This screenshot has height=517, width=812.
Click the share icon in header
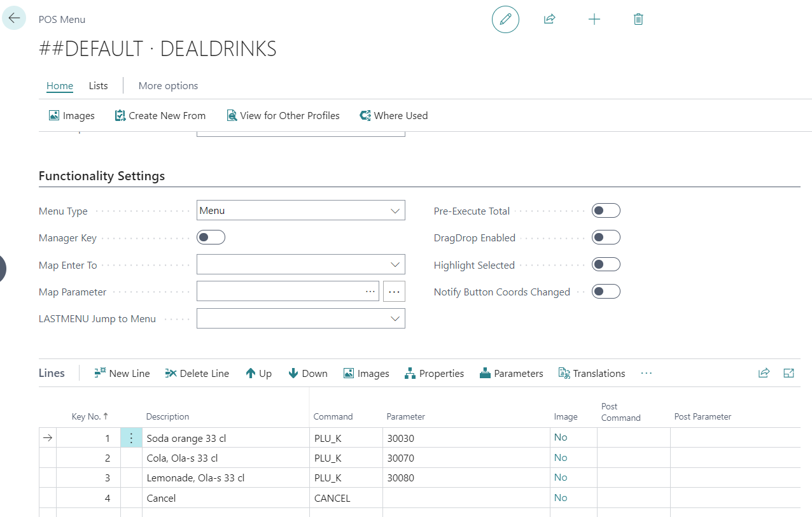549,19
